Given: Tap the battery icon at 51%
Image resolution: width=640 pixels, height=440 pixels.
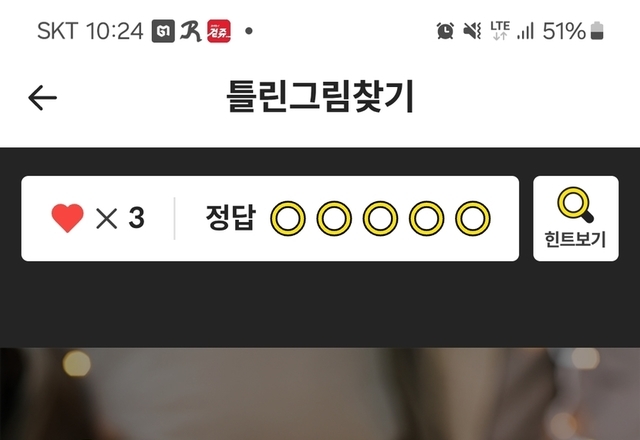Looking at the screenshot, I should pyautogui.click(x=597, y=31).
